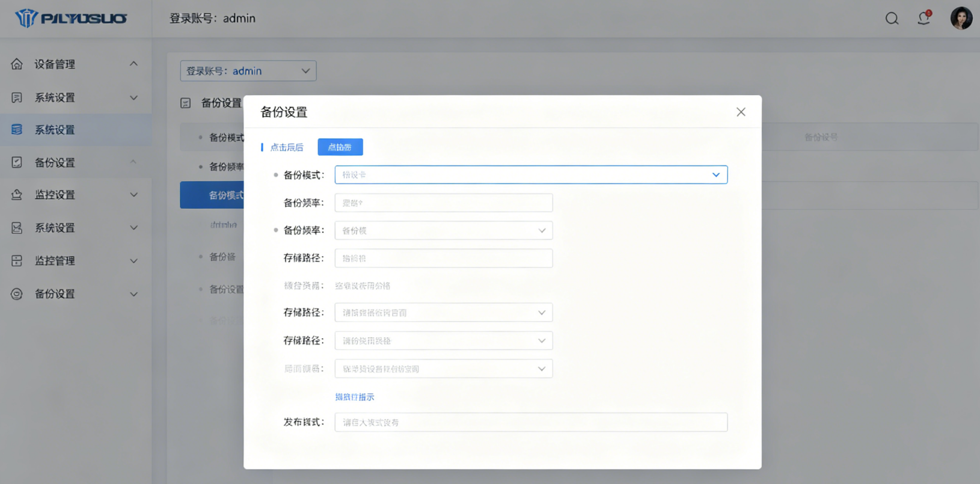Select 设备管理 in the sidebar
980x484 pixels.
click(x=76, y=64)
